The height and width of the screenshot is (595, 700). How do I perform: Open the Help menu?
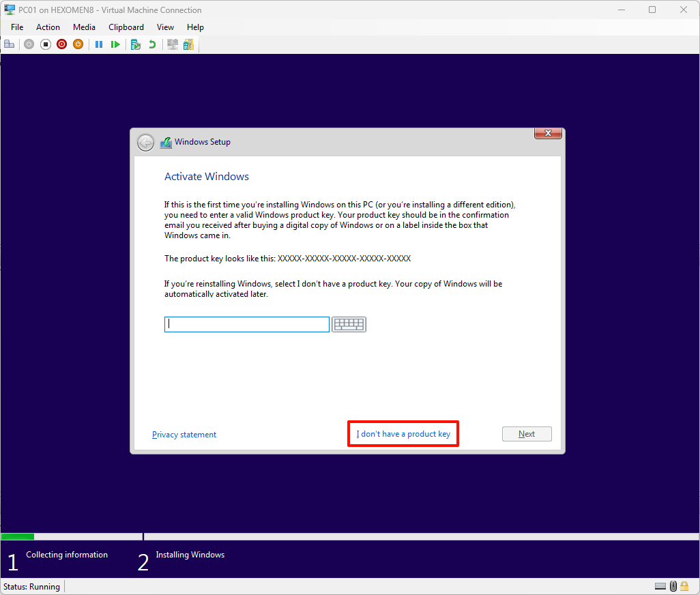[195, 27]
